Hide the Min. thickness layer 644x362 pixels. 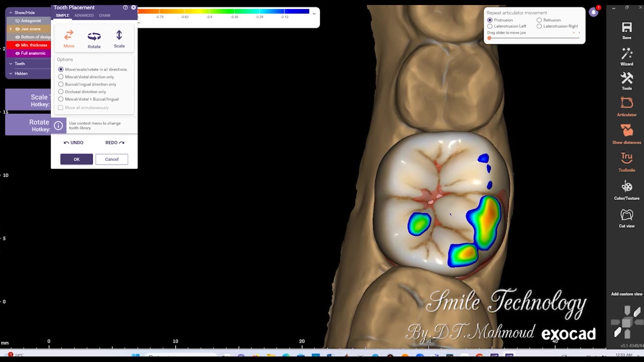[x=18, y=45]
